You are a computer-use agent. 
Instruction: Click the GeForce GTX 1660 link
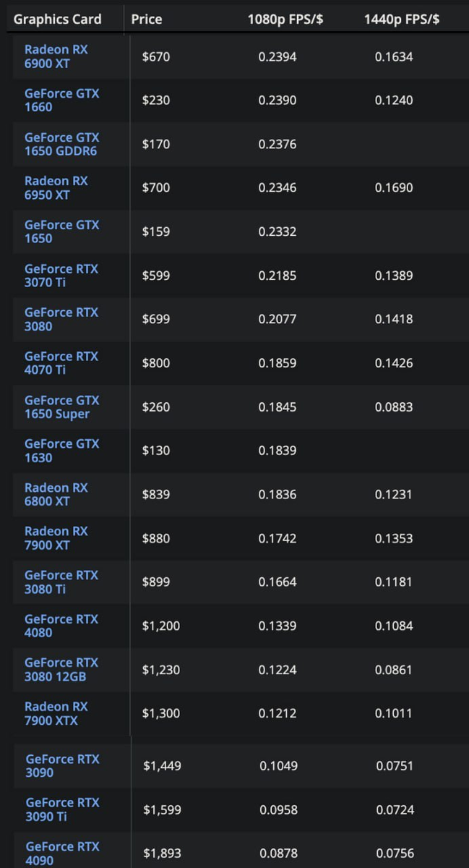click(x=61, y=100)
